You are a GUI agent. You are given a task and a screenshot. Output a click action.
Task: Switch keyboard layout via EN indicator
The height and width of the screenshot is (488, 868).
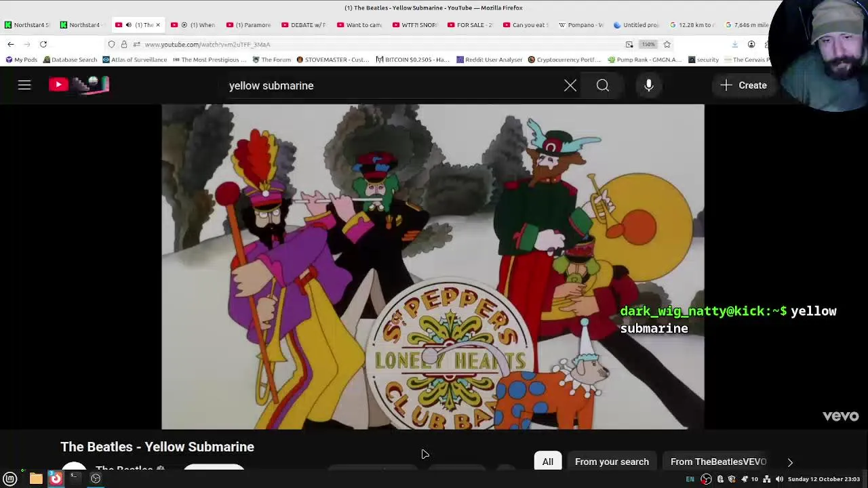690,479
